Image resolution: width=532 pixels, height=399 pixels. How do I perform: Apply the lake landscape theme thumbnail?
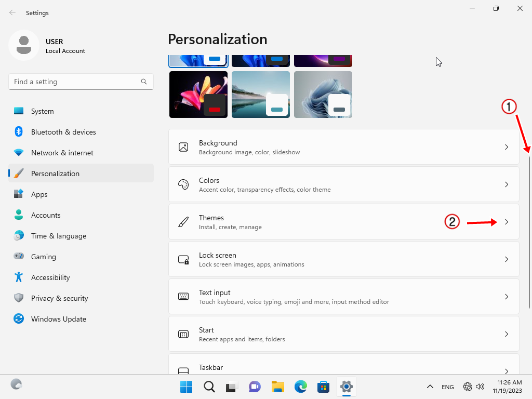(260, 95)
